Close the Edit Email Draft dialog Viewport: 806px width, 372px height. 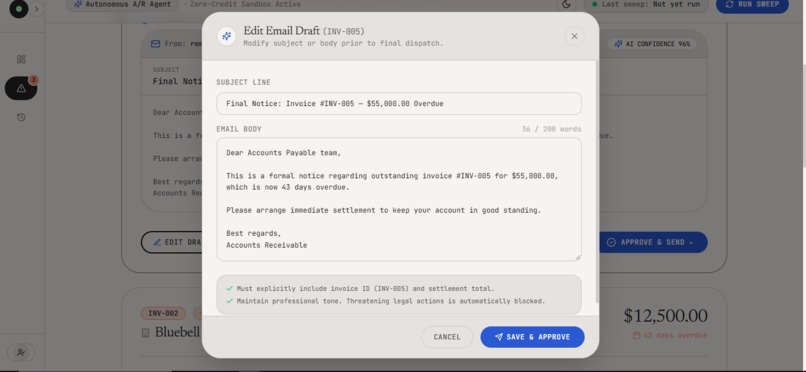pyautogui.click(x=574, y=36)
